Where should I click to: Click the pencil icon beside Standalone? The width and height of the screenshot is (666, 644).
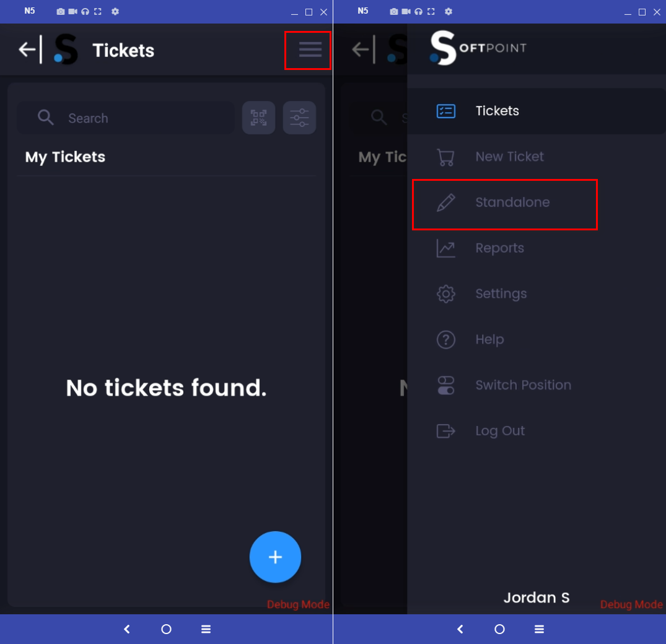[445, 202]
